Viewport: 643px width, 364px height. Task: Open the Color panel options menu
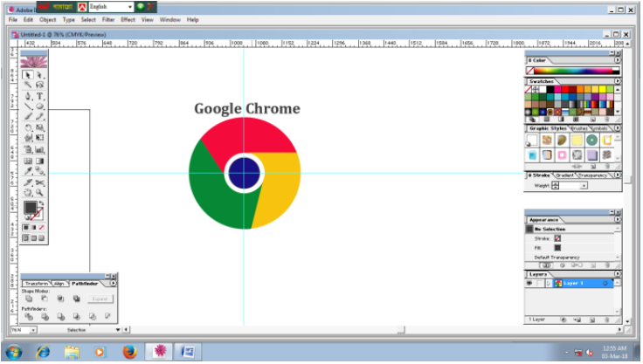click(617, 60)
